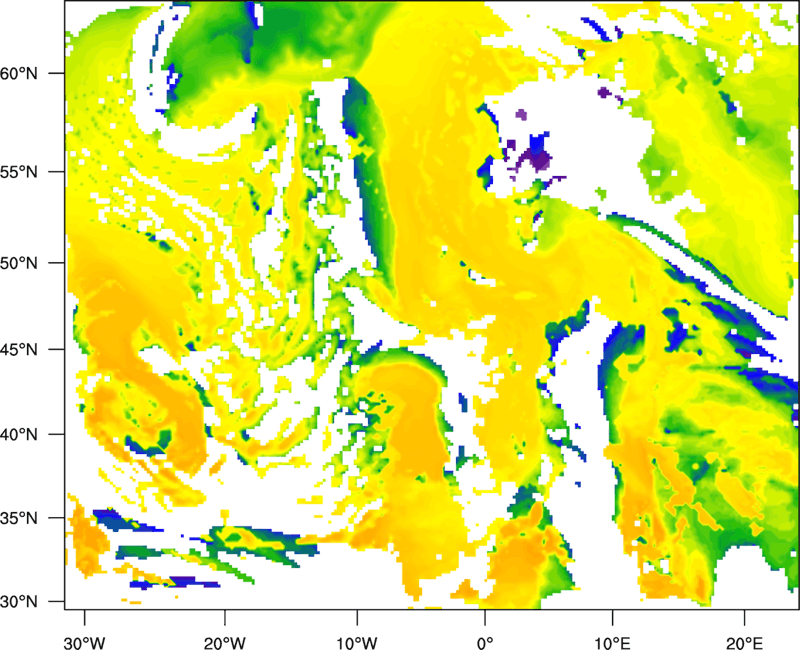Click the 20°E longitude label
Viewport: 800px width, 650px height.
(744, 643)
